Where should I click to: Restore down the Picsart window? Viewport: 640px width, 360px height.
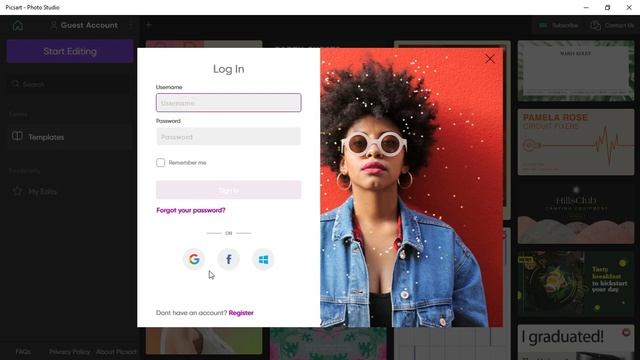tap(607, 7)
